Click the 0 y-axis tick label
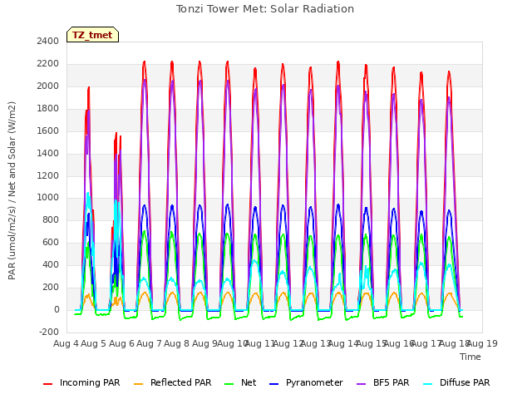The width and height of the screenshot is (532, 399). (57, 309)
